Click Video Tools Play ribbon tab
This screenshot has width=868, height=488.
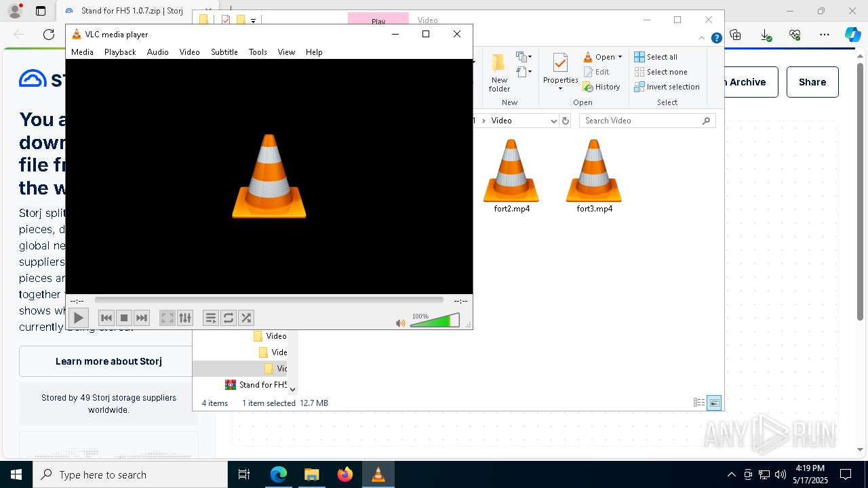(378, 20)
